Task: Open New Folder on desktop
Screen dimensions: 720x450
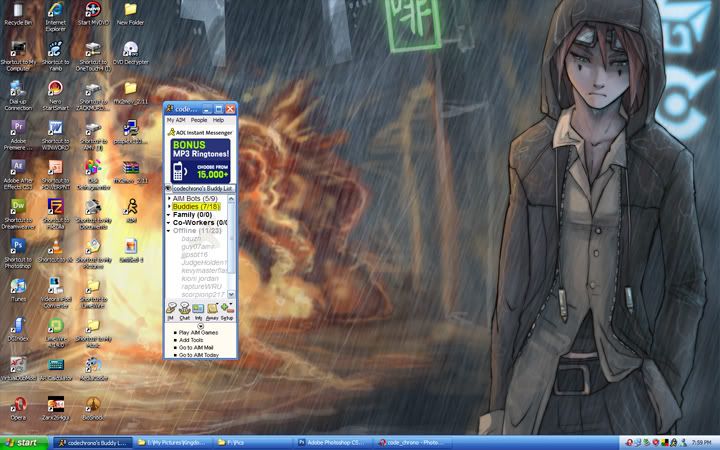Action: (130, 14)
